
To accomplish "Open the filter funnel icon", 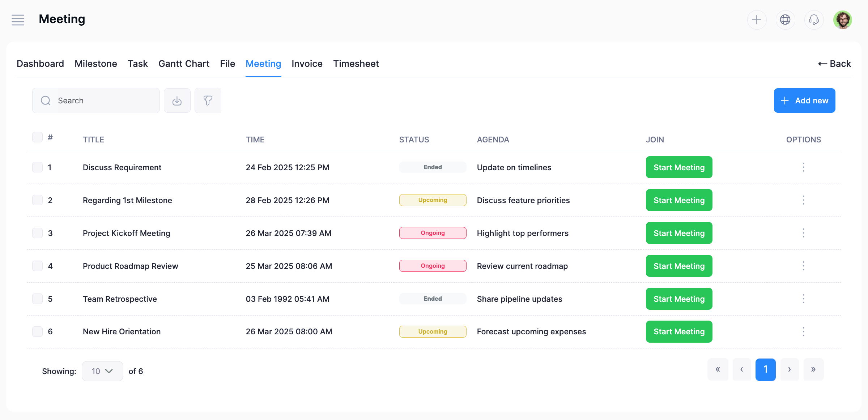I will pyautogui.click(x=208, y=100).
